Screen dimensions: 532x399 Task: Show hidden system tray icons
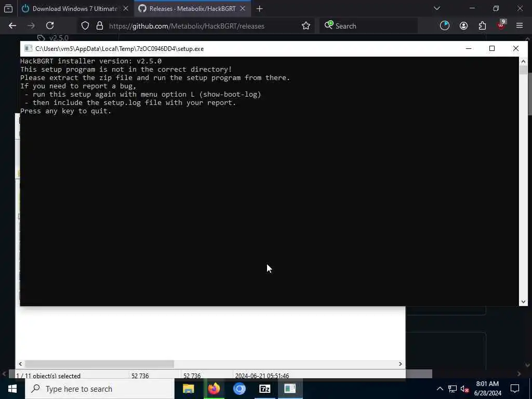[x=440, y=389]
